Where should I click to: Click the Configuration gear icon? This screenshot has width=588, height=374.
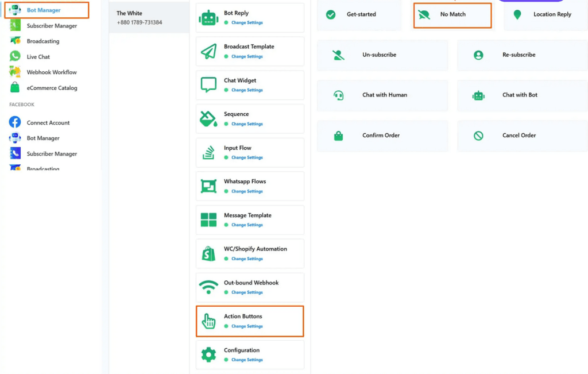[x=208, y=355]
